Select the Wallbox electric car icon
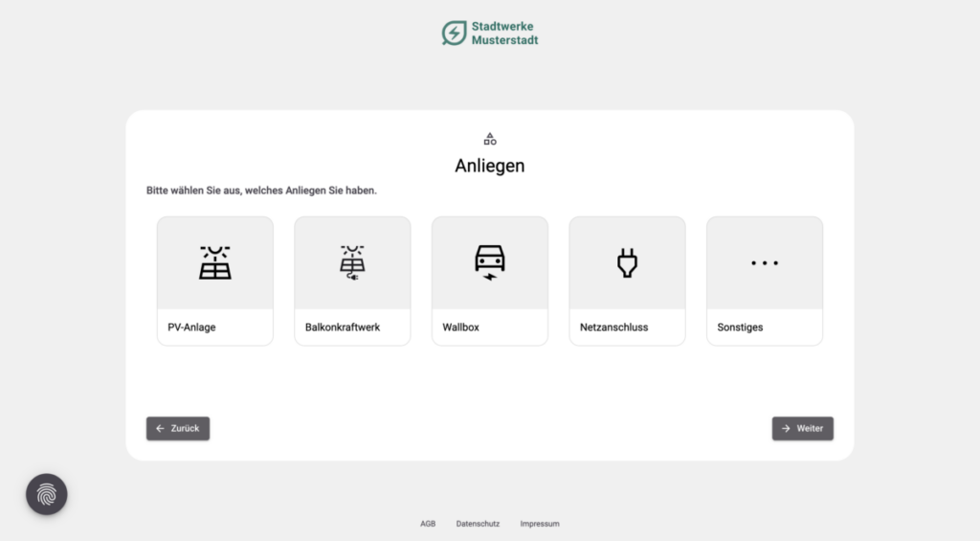Viewport: 980px width, 541px height. point(490,262)
